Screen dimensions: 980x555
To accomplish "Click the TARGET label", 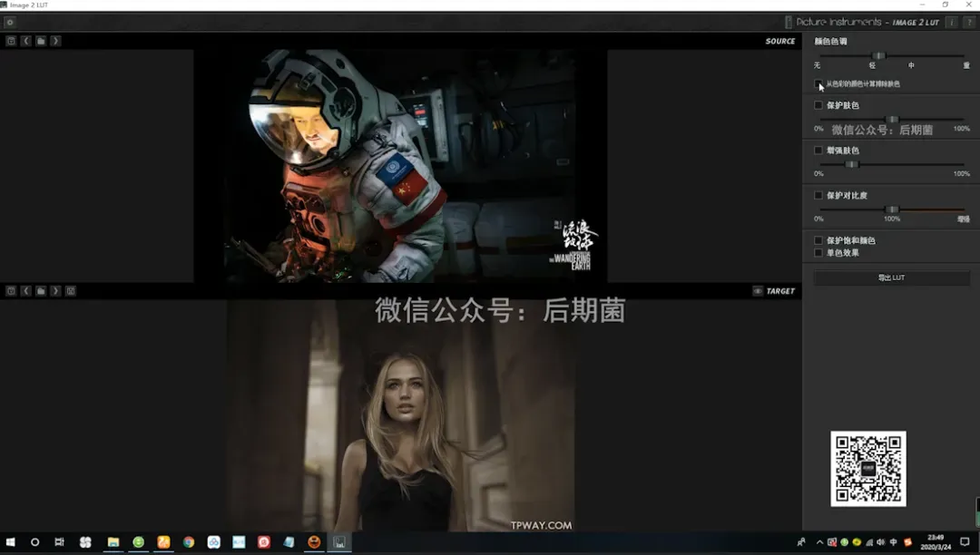I will click(x=780, y=291).
